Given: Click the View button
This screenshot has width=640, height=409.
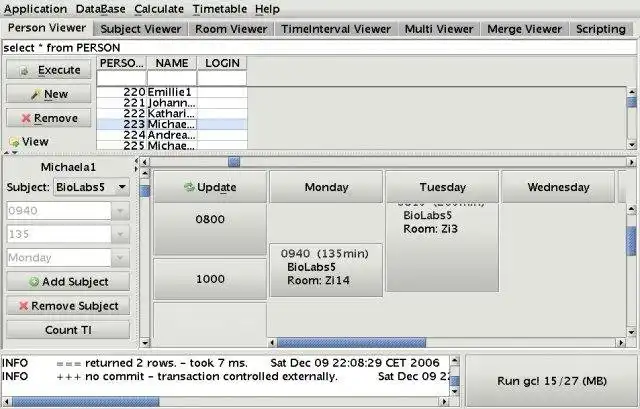Looking at the screenshot, I should [x=29, y=142].
